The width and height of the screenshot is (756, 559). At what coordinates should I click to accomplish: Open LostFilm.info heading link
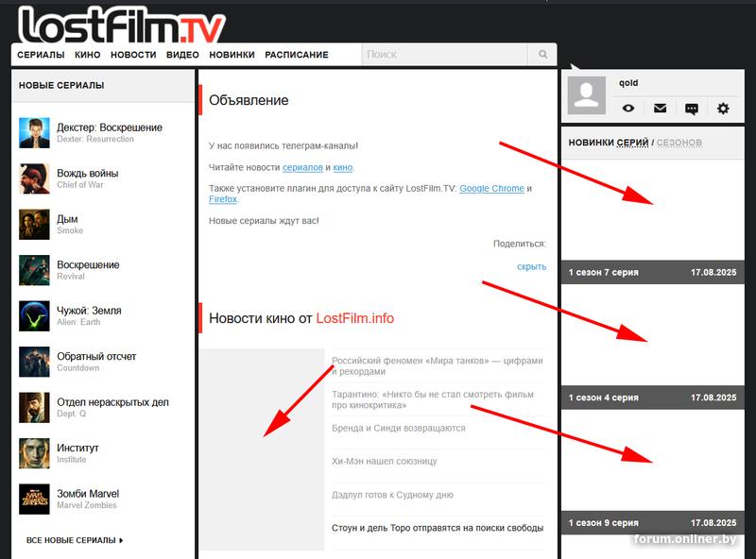[355, 318]
